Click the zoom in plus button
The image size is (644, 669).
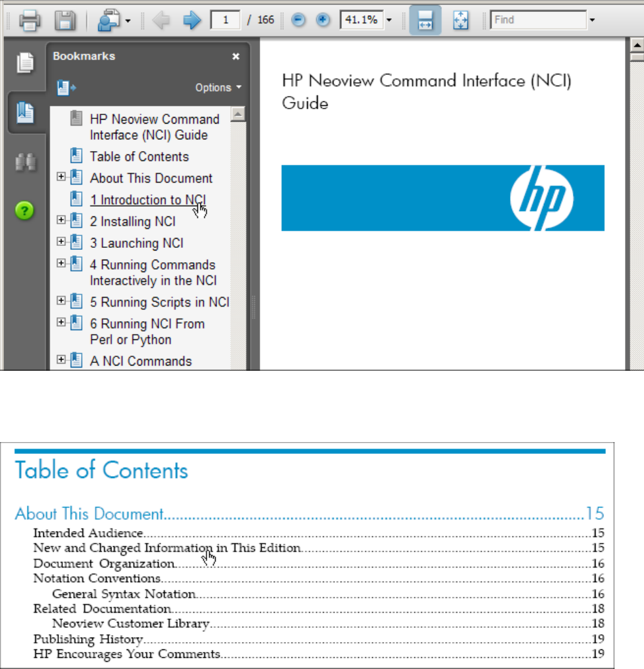click(323, 20)
